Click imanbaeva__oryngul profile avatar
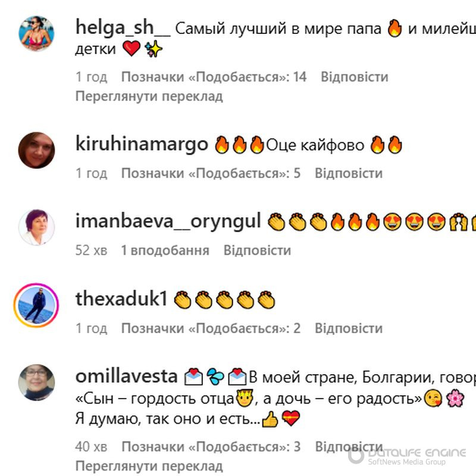 point(36,227)
